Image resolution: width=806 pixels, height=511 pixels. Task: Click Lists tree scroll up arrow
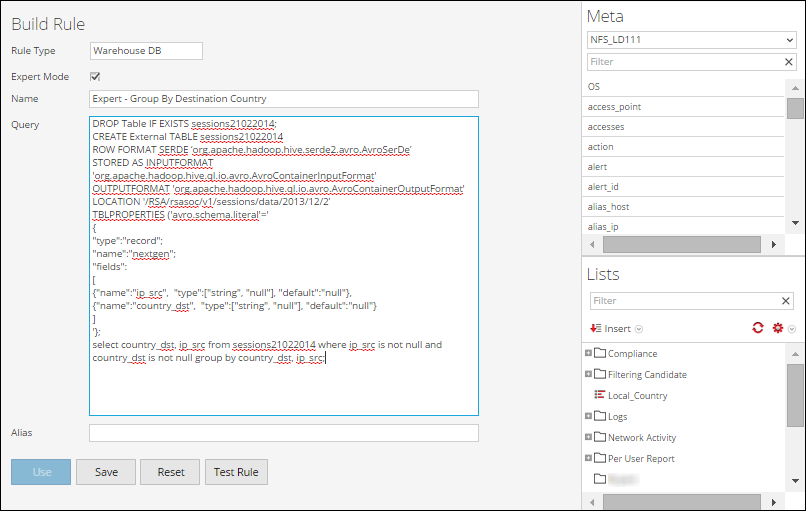click(795, 354)
